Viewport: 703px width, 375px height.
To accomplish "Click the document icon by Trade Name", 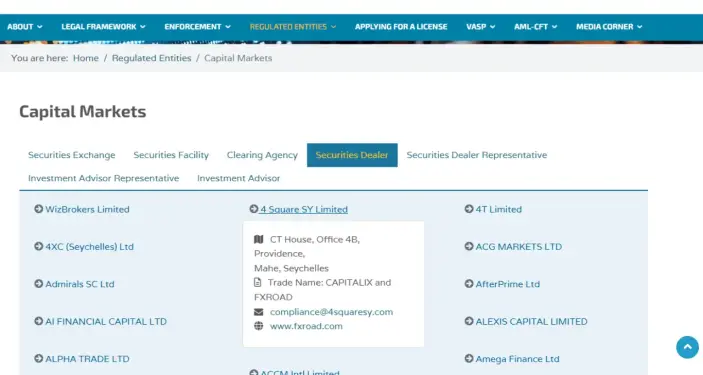I will (257, 283).
